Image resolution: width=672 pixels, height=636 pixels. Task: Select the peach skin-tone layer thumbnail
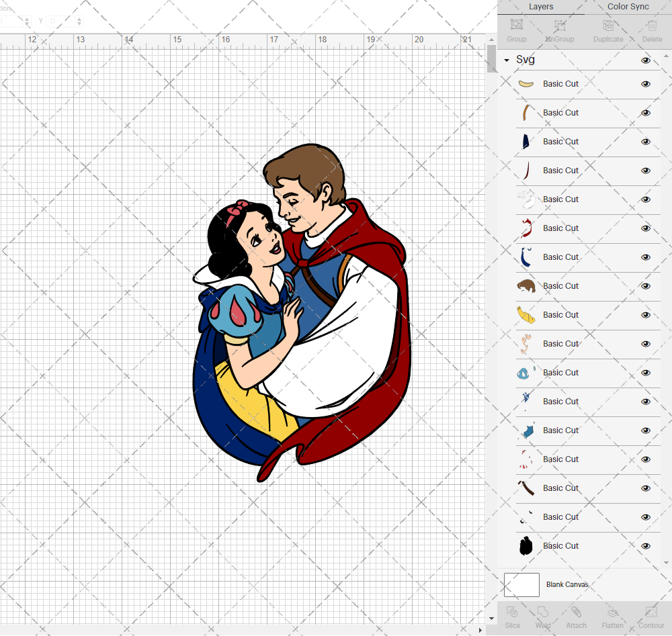(x=526, y=344)
